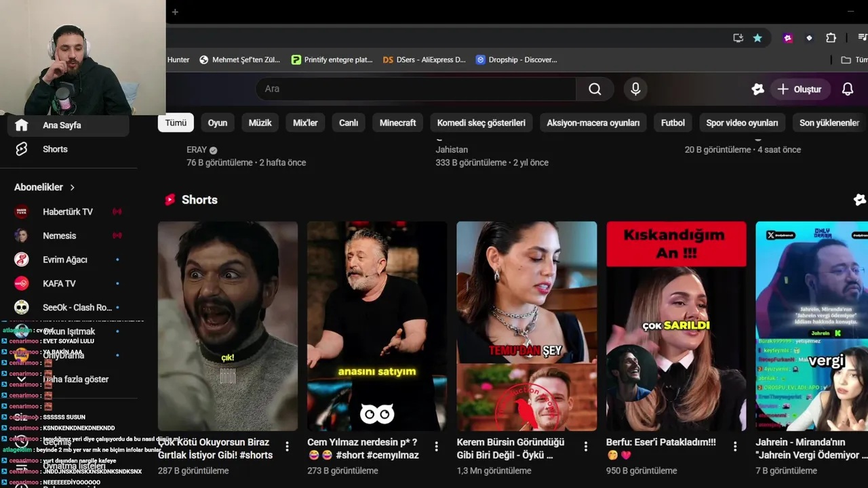Click the YouTube search magnifier button
This screenshot has width=868, height=488.
[x=595, y=89]
